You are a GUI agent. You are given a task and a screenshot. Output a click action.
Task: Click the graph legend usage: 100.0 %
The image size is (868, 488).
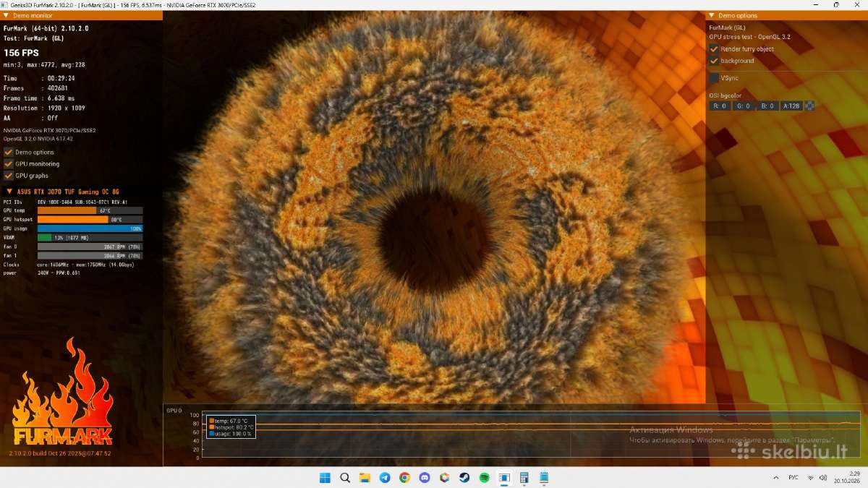coord(230,434)
